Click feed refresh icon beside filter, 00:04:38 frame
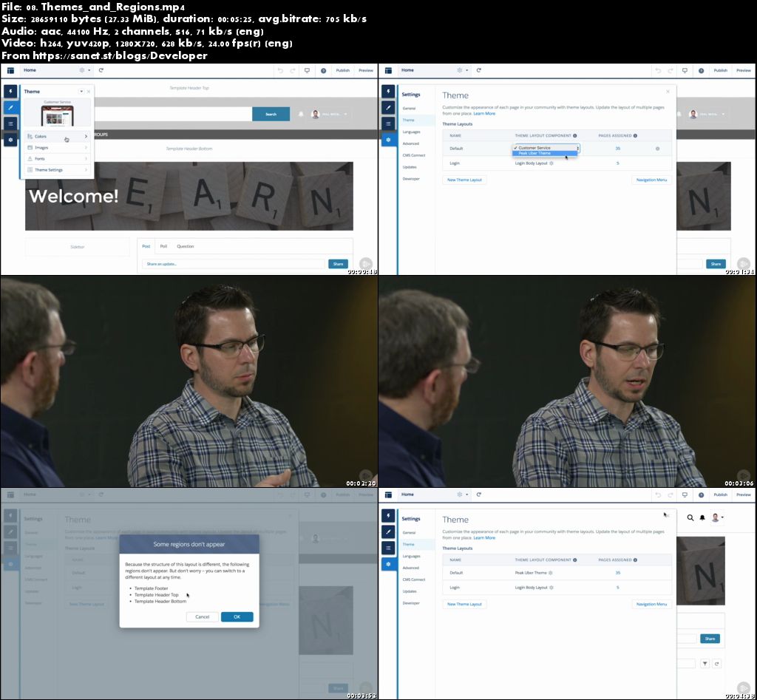The image size is (757, 700). click(717, 664)
